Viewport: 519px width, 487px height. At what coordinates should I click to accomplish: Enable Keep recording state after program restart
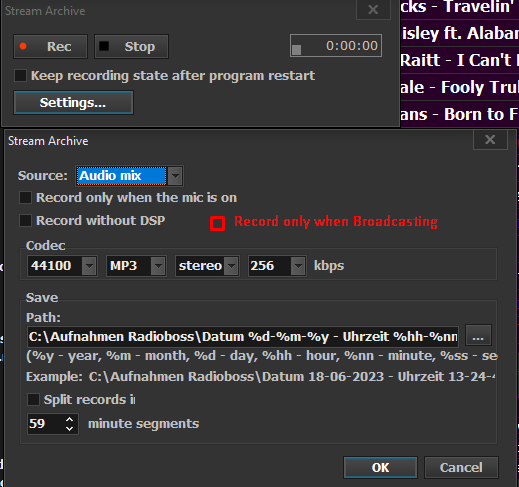[20, 75]
